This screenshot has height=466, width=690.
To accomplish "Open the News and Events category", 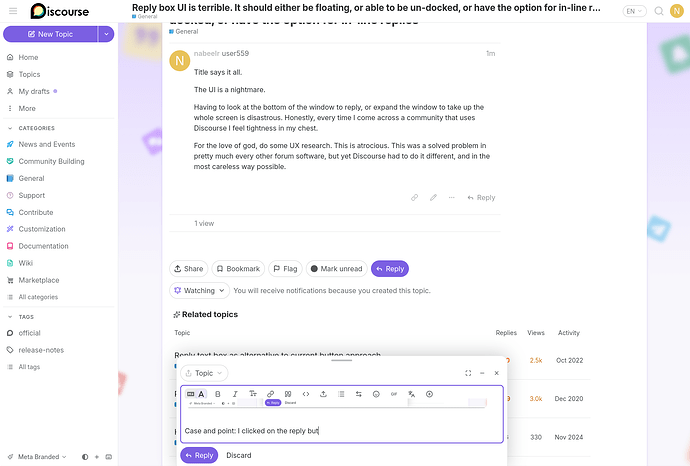I will [47, 144].
